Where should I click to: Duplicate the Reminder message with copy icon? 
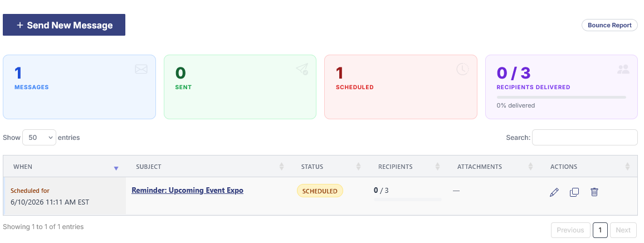(574, 192)
